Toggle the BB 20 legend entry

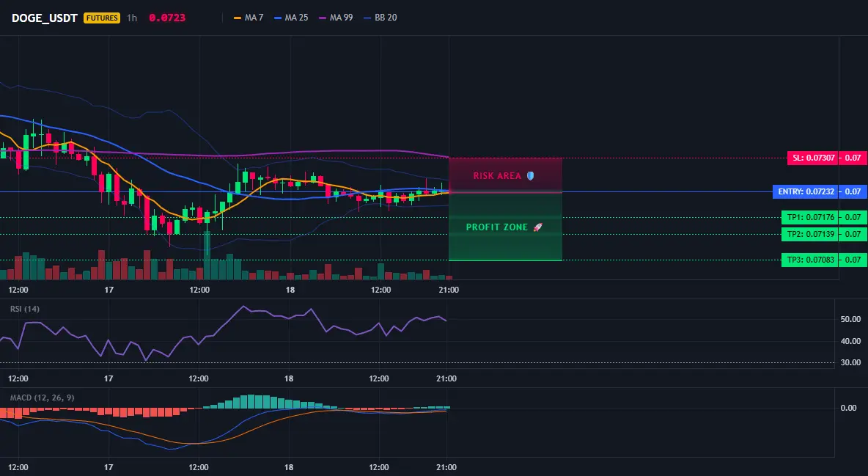pyautogui.click(x=380, y=18)
